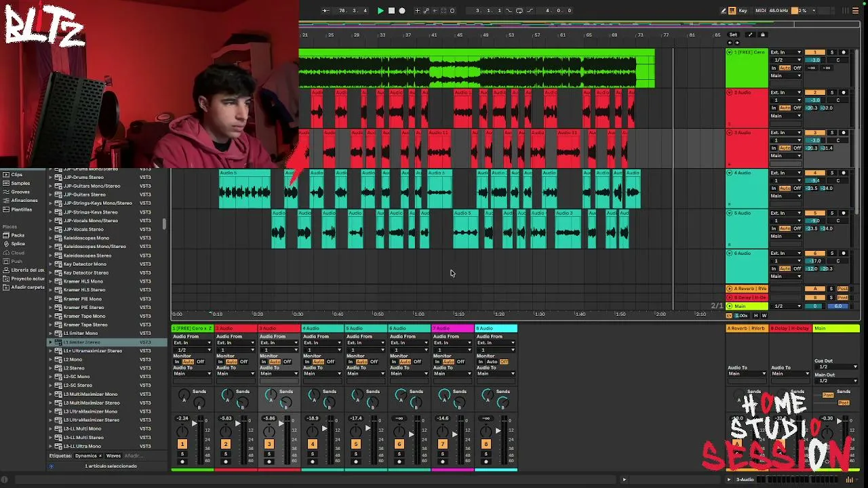868x488 pixels.
Task: Arm mixer track 6 for recording
Action: [399, 462]
